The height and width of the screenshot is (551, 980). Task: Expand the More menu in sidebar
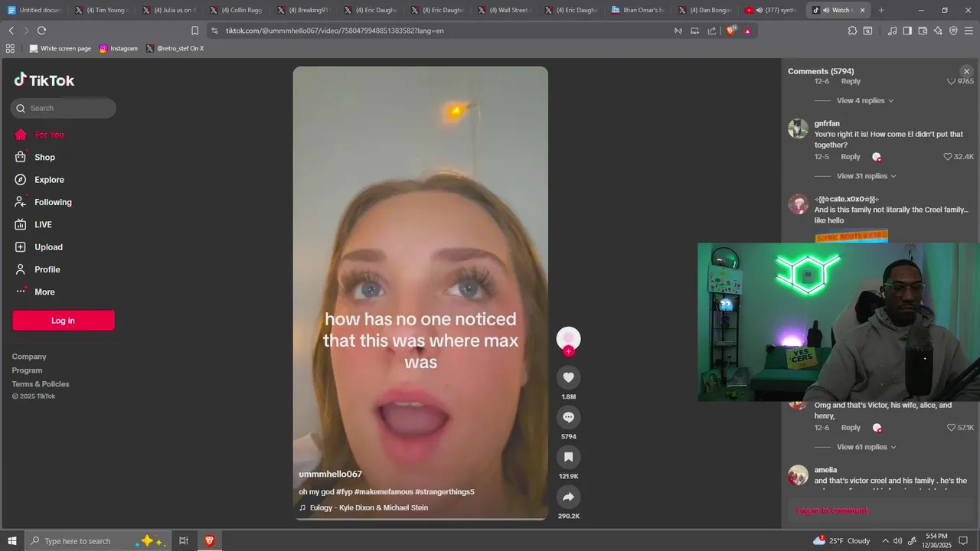44,292
